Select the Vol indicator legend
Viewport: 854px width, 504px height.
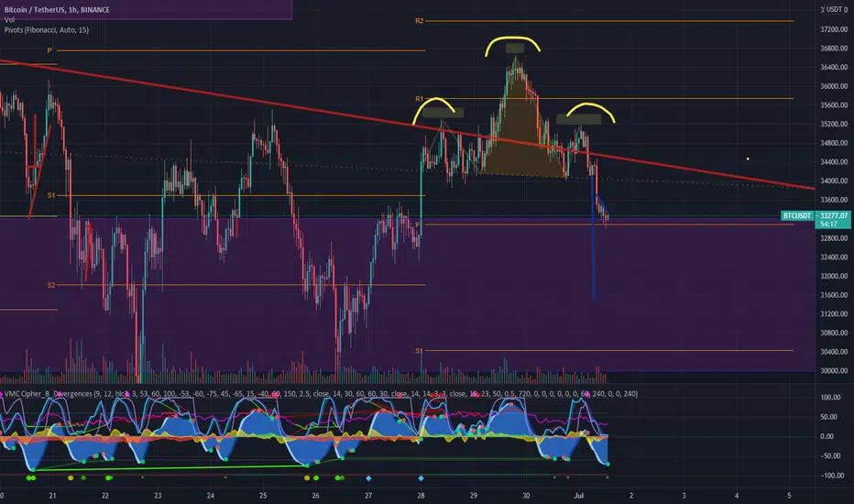9,19
